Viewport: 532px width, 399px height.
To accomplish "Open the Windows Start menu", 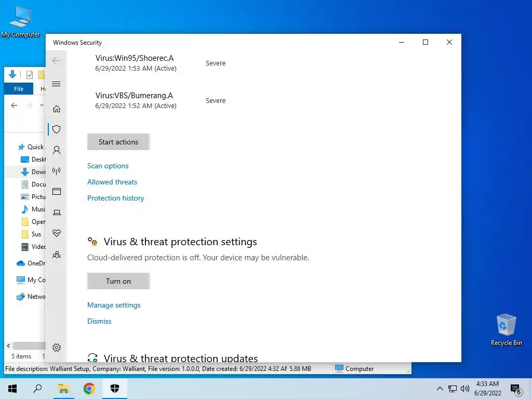I will pos(12,389).
